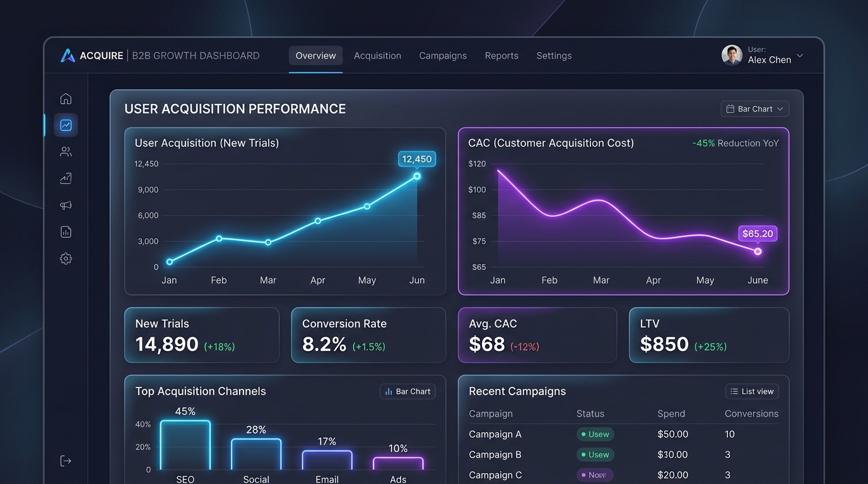Click the (+25%) change on LTV
The height and width of the screenshot is (484, 868).
pos(710,347)
